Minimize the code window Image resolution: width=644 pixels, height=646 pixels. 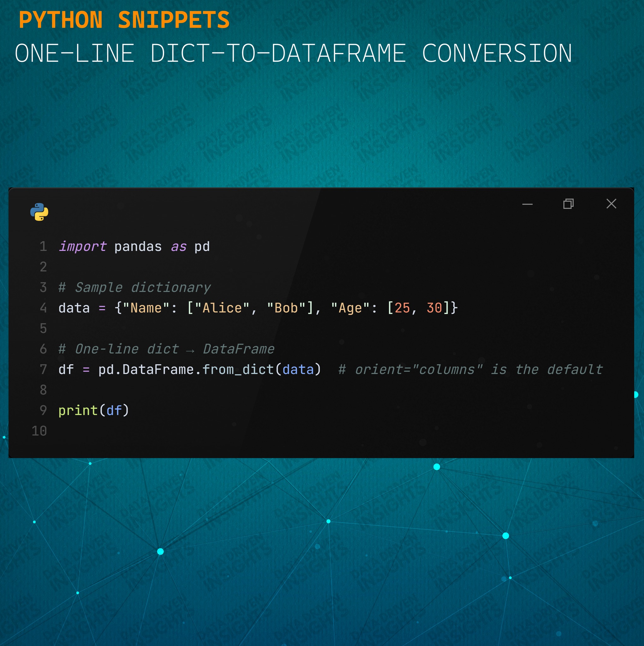click(x=527, y=204)
